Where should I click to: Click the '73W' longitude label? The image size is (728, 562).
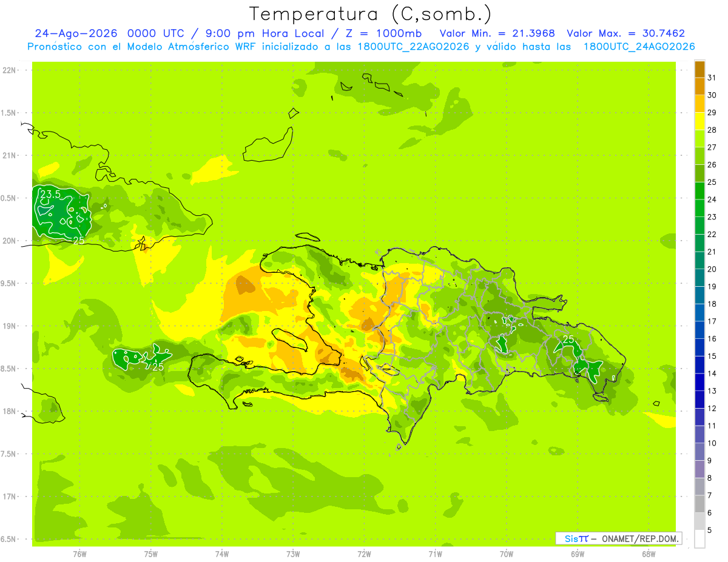(x=293, y=554)
